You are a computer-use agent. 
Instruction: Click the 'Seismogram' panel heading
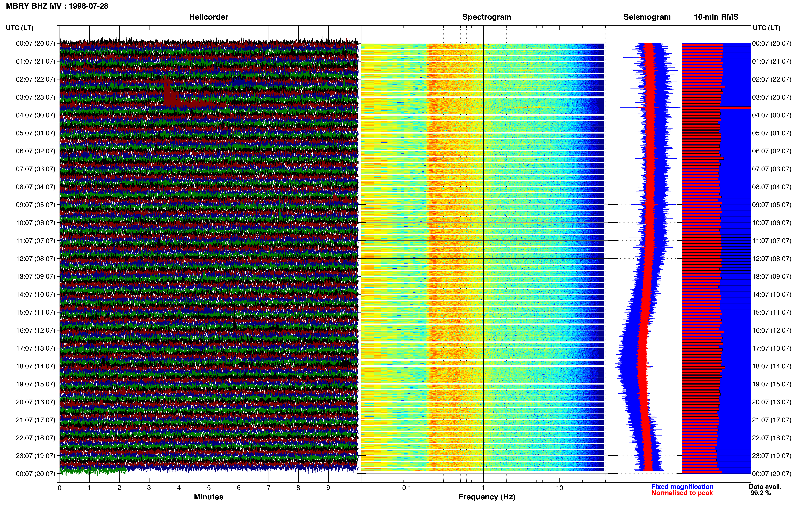click(x=647, y=17)
